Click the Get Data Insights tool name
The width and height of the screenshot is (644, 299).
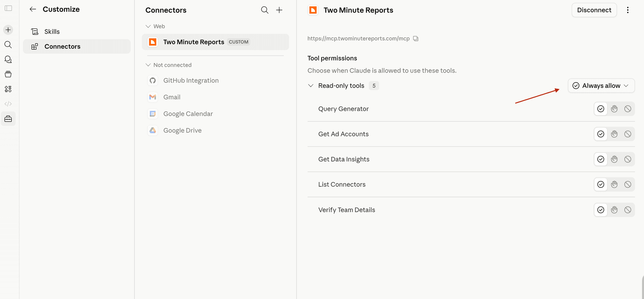tap(344, 159)
